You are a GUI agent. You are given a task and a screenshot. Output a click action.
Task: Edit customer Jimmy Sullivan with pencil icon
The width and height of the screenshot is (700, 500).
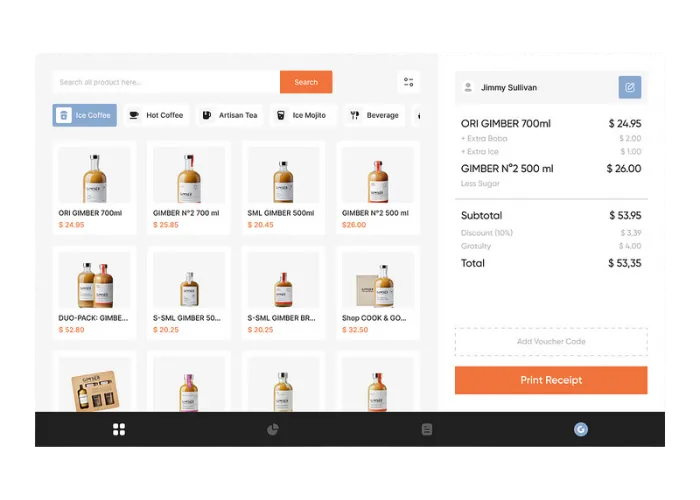pyautogui.click(x=629, y=87)
